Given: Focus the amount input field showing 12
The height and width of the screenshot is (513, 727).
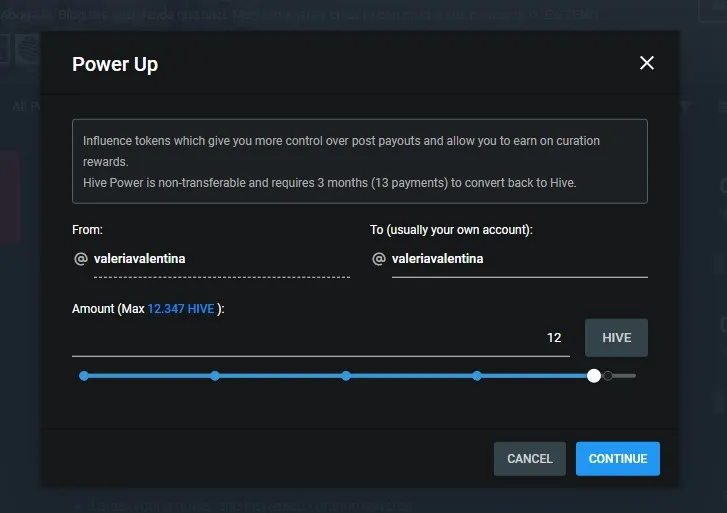Looking at the screenshot, I should [321, 338].
